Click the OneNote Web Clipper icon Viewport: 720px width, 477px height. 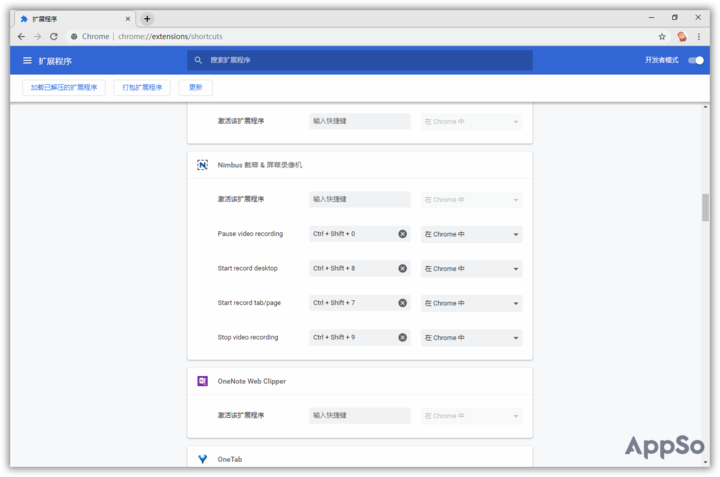pyautogui.click(x=202, y=381)
